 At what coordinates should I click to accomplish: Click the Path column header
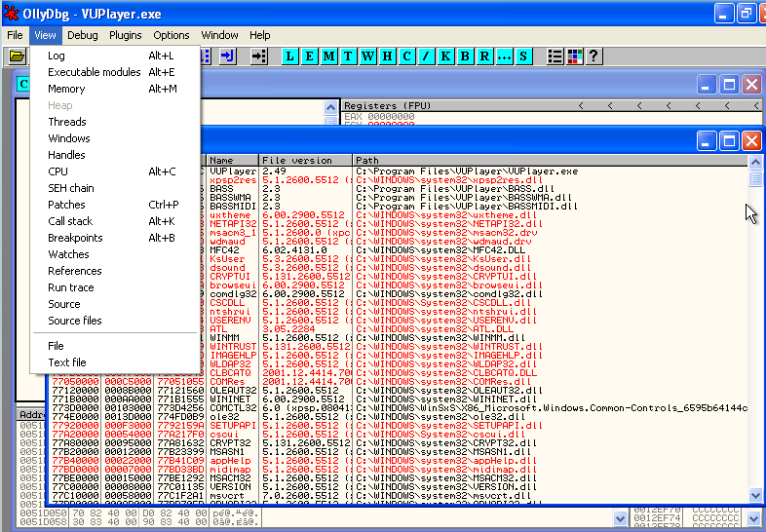point(550,160)
